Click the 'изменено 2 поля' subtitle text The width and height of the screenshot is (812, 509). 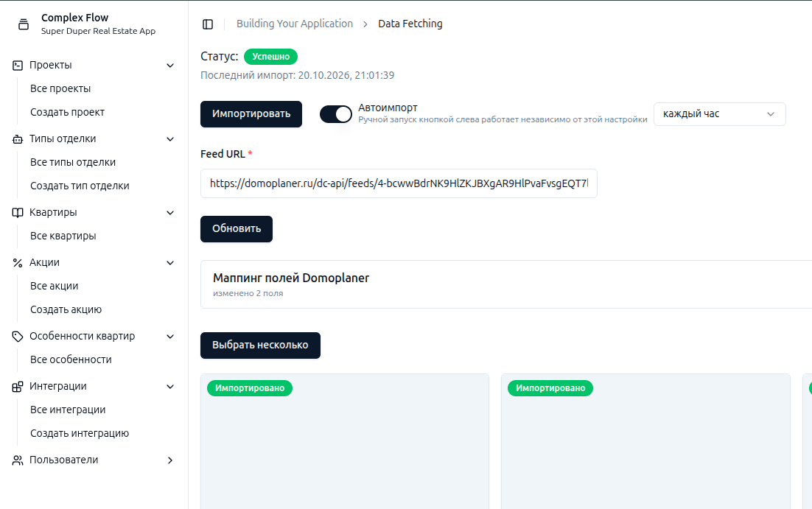[248, 294]
